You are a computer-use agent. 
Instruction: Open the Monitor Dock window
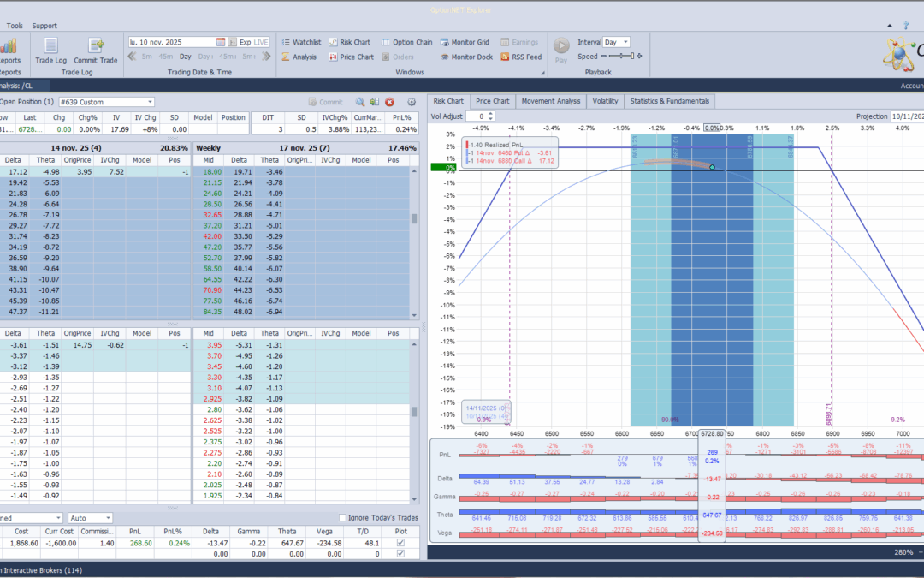point(466,57)
